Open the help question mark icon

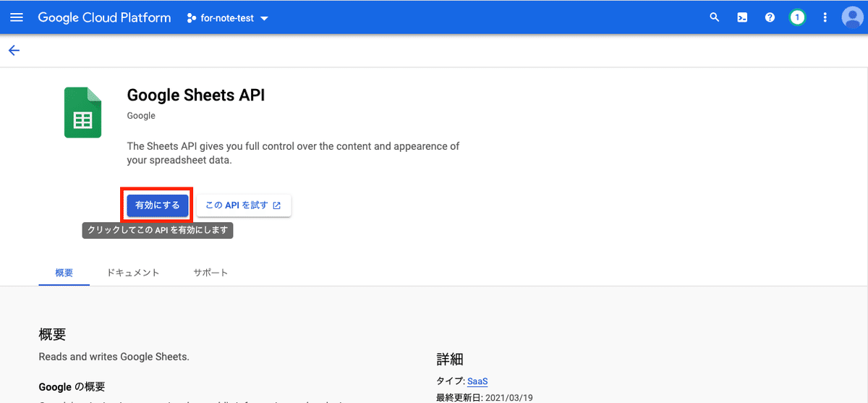coord(770,17)
